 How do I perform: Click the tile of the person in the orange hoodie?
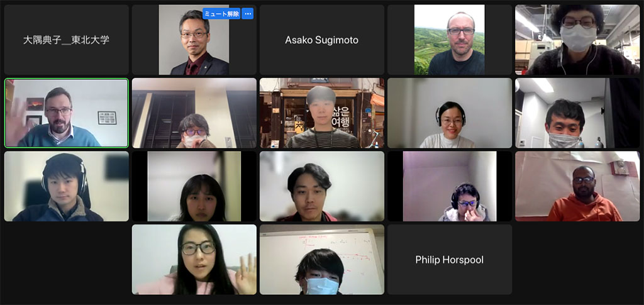coord(577,186)
